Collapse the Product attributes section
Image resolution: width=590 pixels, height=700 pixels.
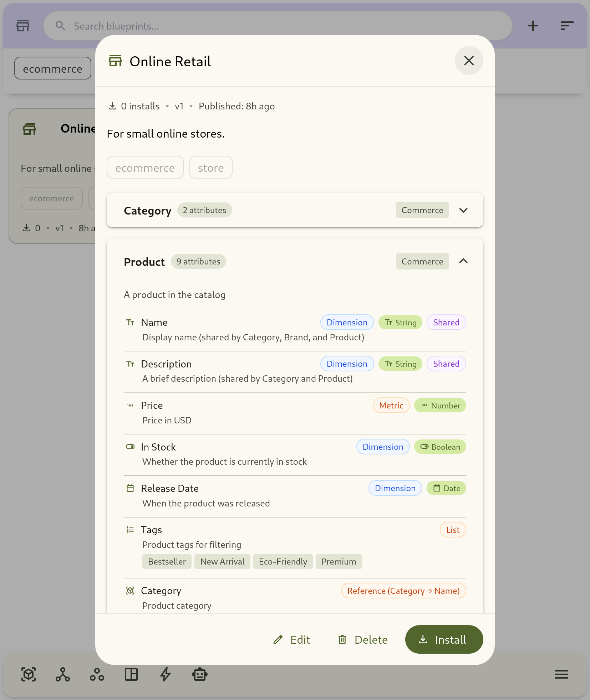[x=464, y=261]
